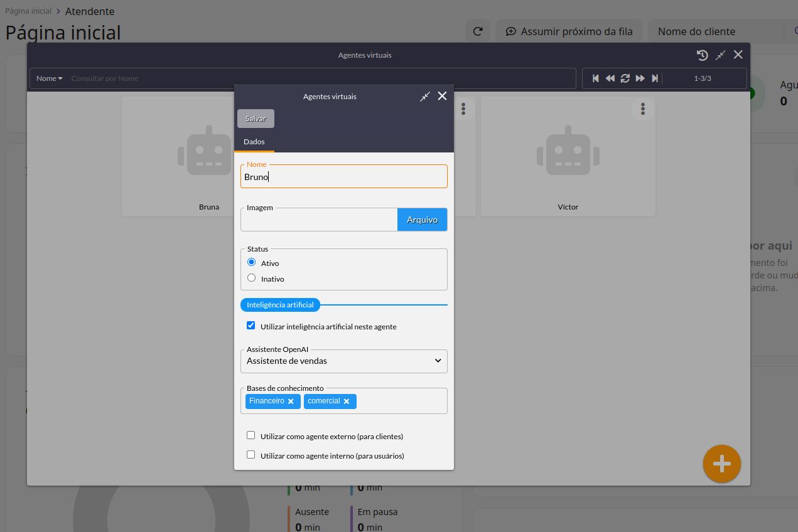This screenshot has width=798, height=532.
Task: Focus the Nome field containing Bruno
Action: [344, 177]
